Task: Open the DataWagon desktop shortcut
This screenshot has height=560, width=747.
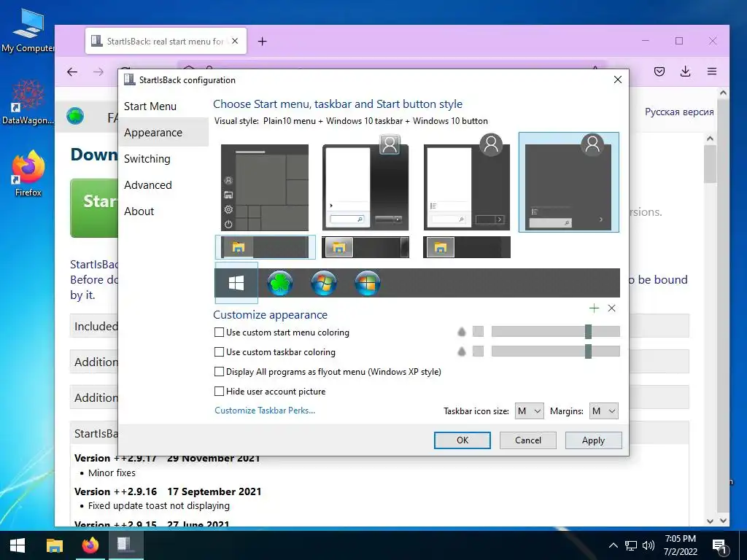Action: coord(28,102)
